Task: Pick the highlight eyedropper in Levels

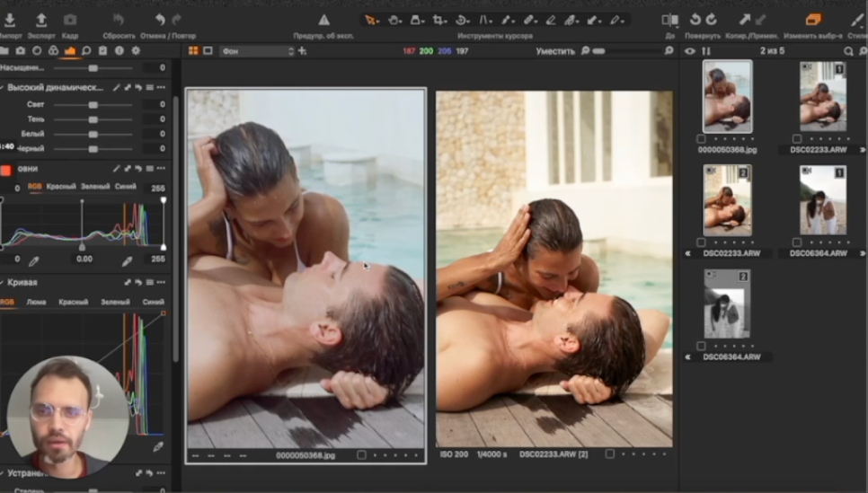Action: (x=127, y=260)
